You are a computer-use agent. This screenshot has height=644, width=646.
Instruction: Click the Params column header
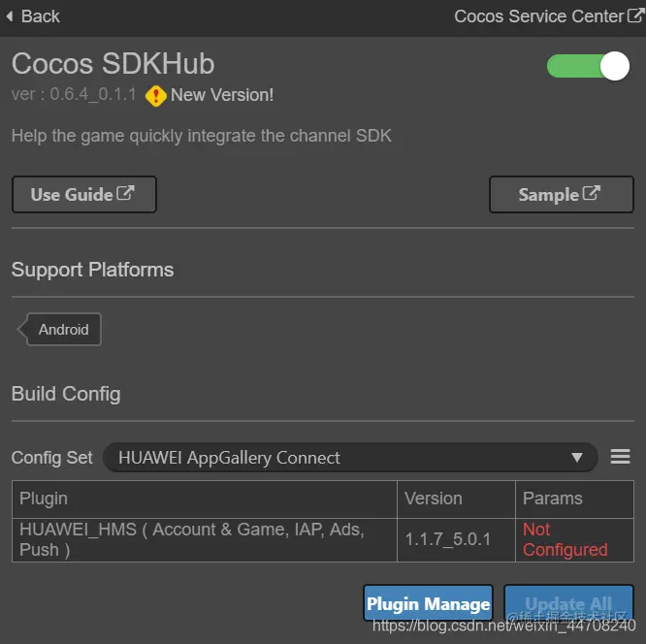[x=574, y=499]
